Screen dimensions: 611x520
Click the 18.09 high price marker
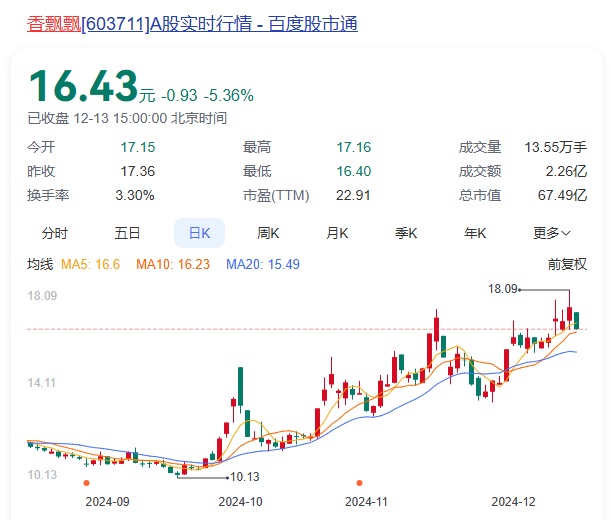click(x=502, y=289)
